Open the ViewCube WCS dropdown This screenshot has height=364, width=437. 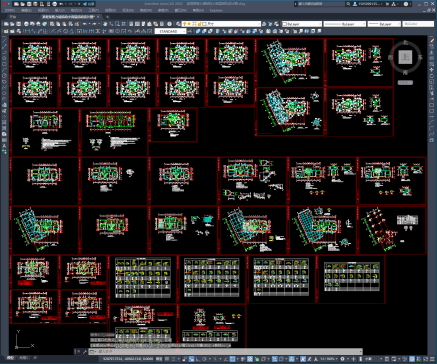coord(405,82)
